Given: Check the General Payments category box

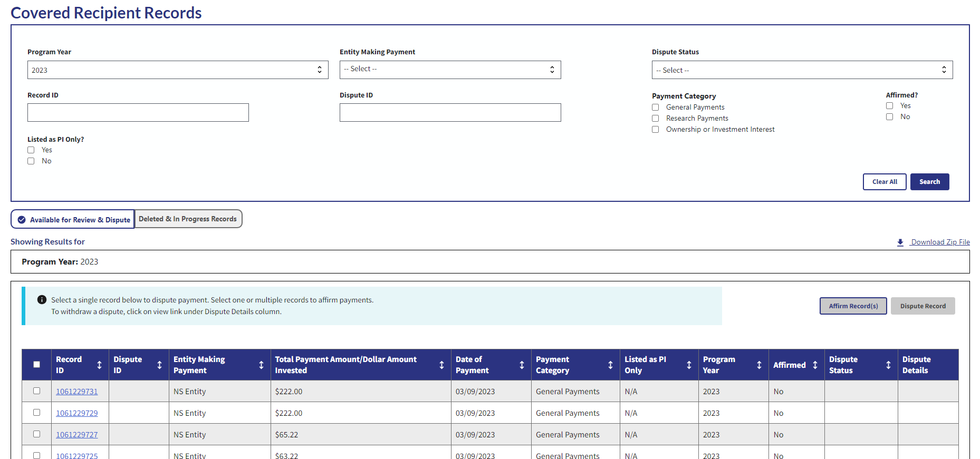Looking at the screenshot, I should (x=656, y=108).
